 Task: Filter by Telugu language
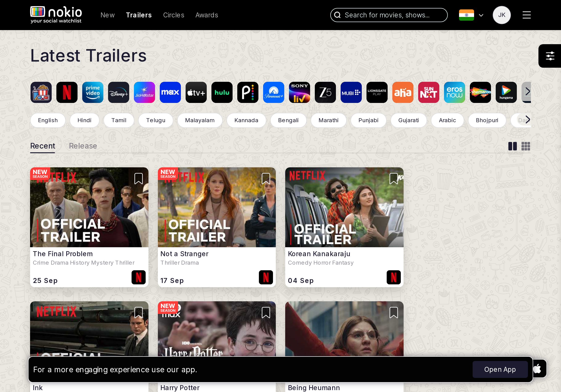[156, 120]
